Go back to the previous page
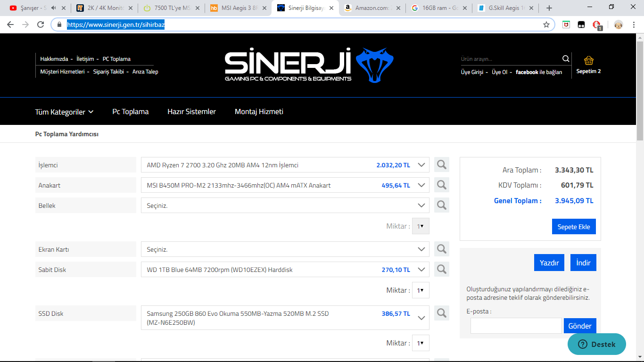The image size is (644, 362). click(10, 25)
